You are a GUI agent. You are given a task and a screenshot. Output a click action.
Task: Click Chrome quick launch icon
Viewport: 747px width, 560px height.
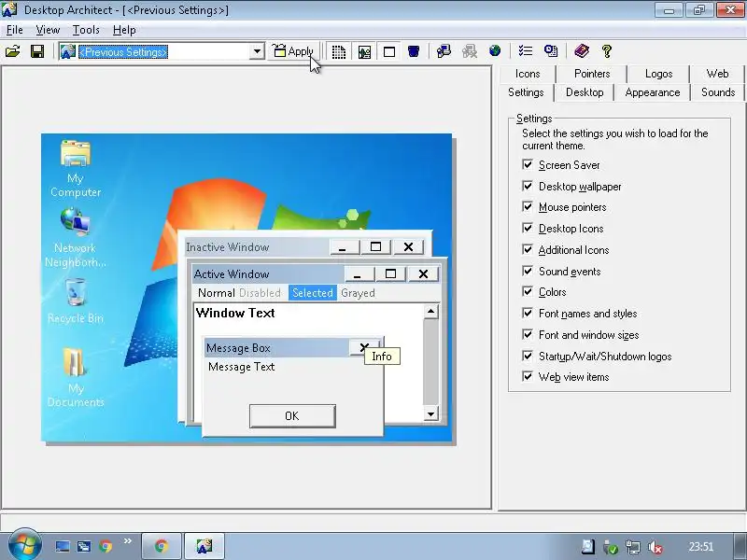106,546
